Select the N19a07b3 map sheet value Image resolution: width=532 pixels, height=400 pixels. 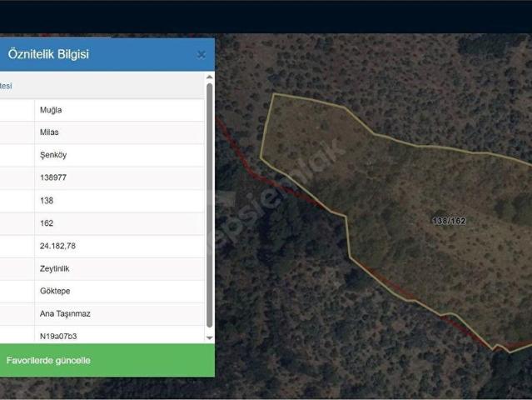pyautogui.click(x=58, y=336)
